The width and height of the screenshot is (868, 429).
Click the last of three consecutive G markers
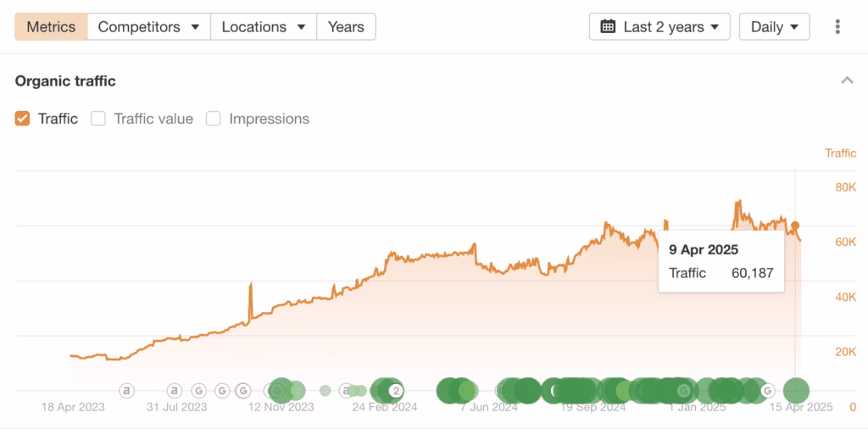point(242,391)
